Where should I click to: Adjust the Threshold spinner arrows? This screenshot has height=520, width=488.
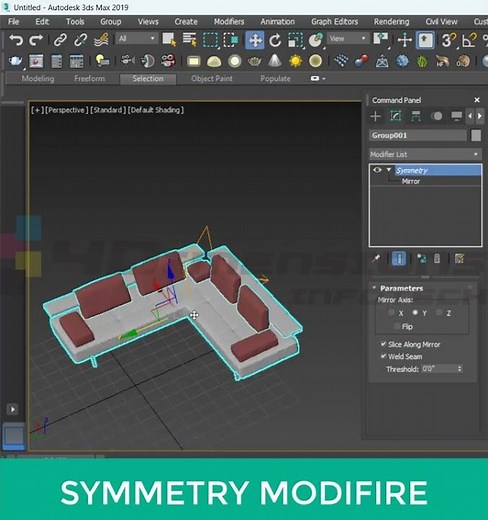459,369
